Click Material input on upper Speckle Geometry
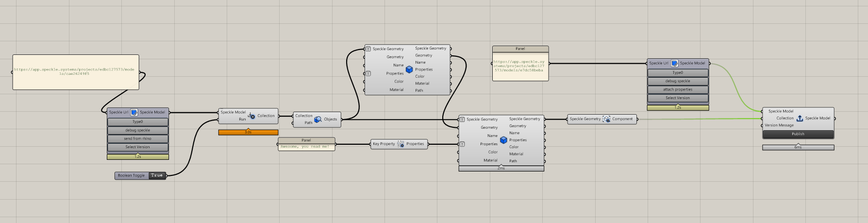The width and height of the screenshot is (868, 223). point(397,90)
